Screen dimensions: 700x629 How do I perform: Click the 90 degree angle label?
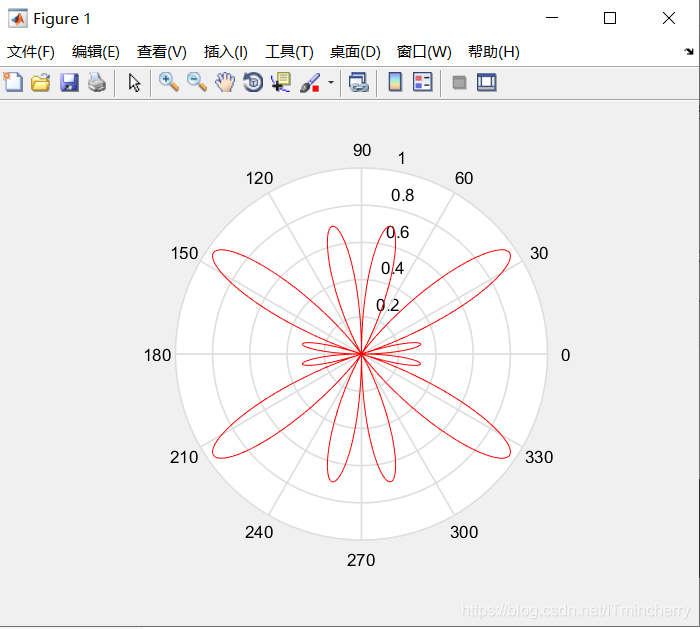click(x=362, y=150)
